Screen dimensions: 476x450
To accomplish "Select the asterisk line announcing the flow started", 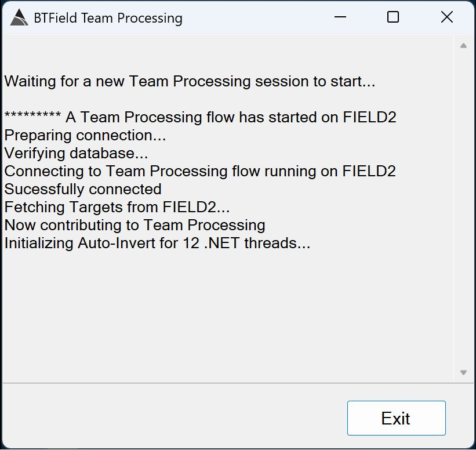I will pos(200,117).
